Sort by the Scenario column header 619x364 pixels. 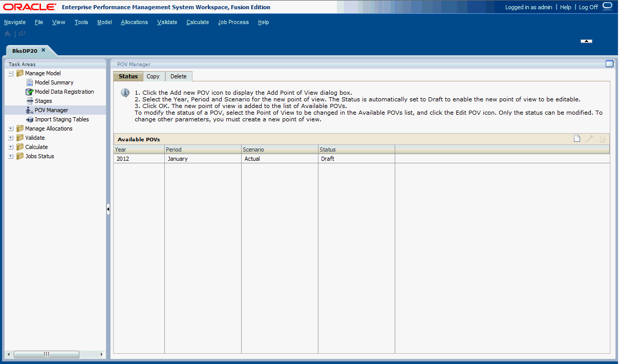tap(280, 149)
